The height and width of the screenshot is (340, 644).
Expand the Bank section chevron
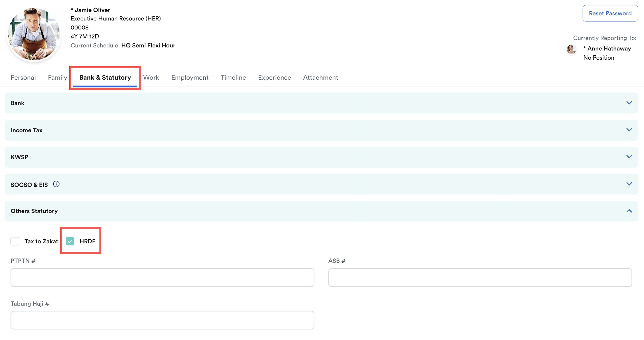[629, 103]
